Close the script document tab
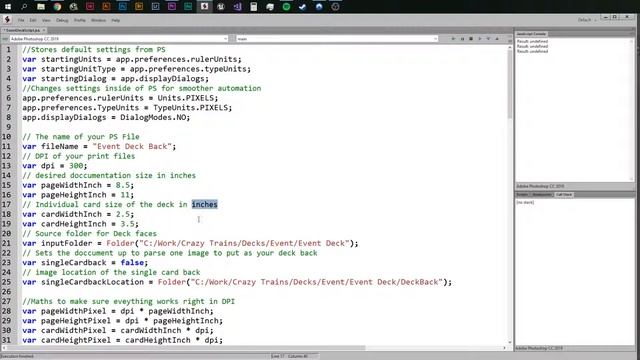640x360 pixels. coord(44,30)
